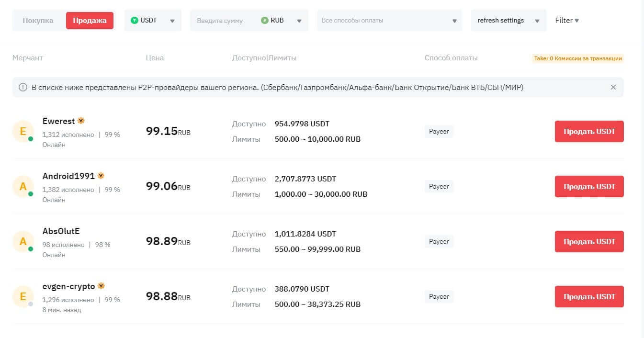The width and height of the screenshot is (644, 338).
Task: Click the info icon in region notice
Action: click(23, 87)
